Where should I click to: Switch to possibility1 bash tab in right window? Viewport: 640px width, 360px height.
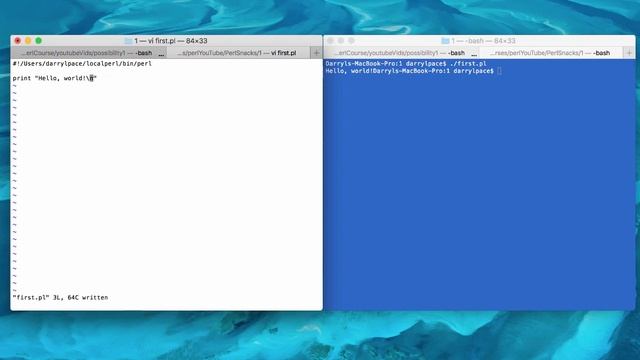401,53
